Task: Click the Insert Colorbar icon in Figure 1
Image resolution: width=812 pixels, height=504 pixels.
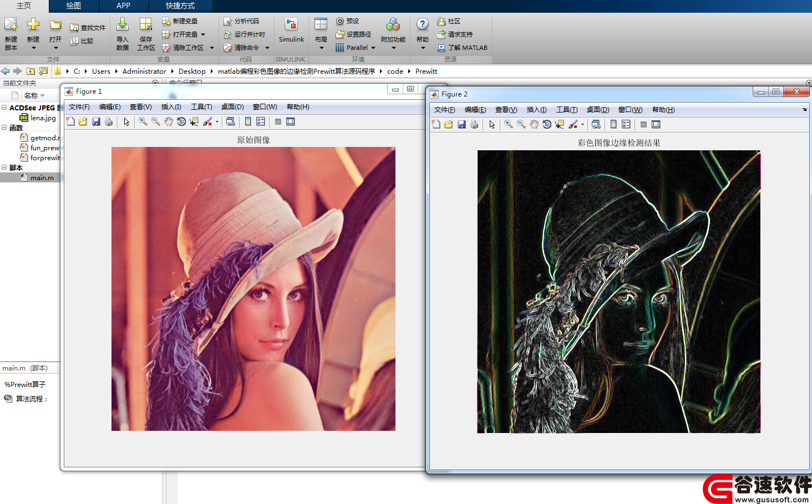Action: (x=248, y=121)
